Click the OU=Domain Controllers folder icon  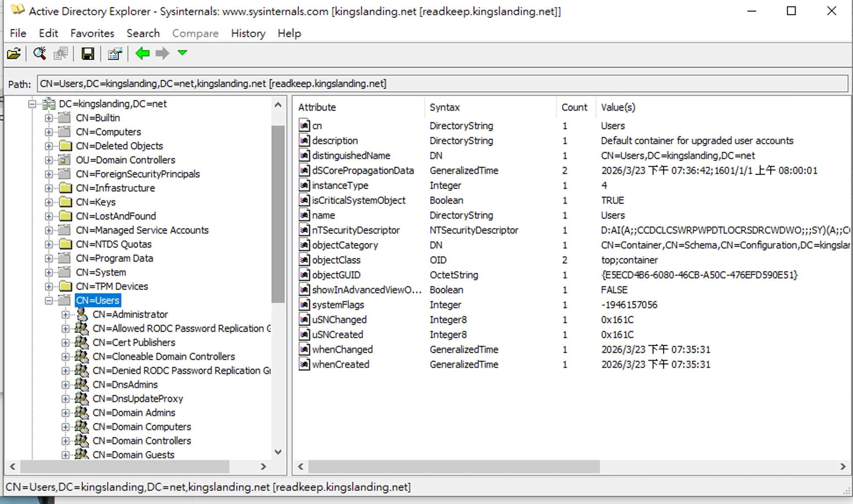coord(65,160)
